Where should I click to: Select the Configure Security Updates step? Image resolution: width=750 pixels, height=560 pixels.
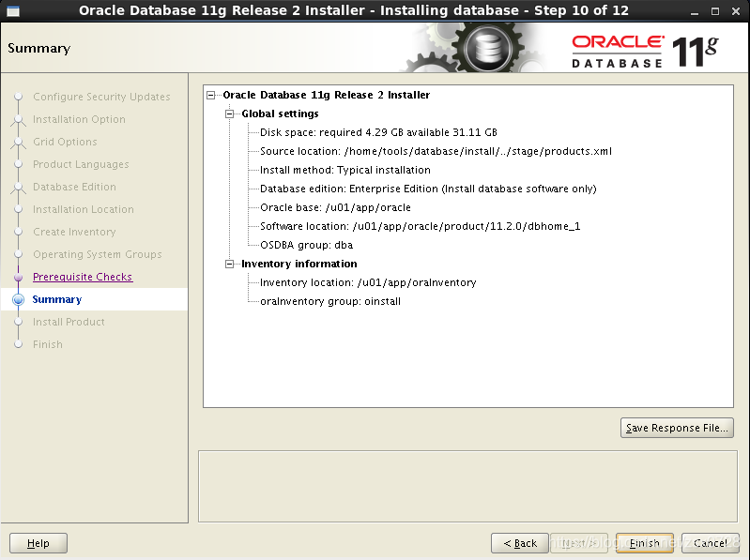click(x=101, y=97)
